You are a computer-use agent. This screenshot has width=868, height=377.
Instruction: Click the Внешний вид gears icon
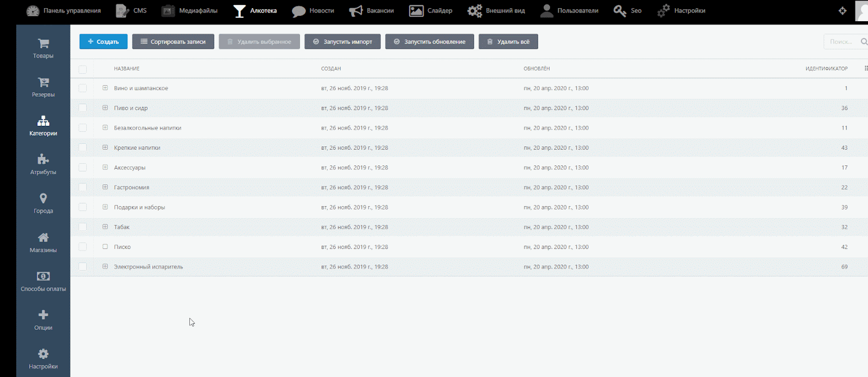tap(475, 11)
